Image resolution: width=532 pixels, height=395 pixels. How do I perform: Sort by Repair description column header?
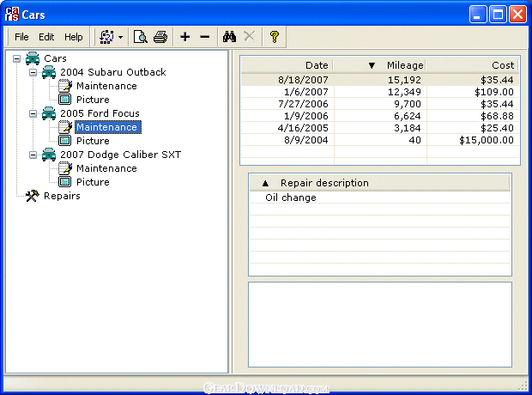[x=379, y=183]
